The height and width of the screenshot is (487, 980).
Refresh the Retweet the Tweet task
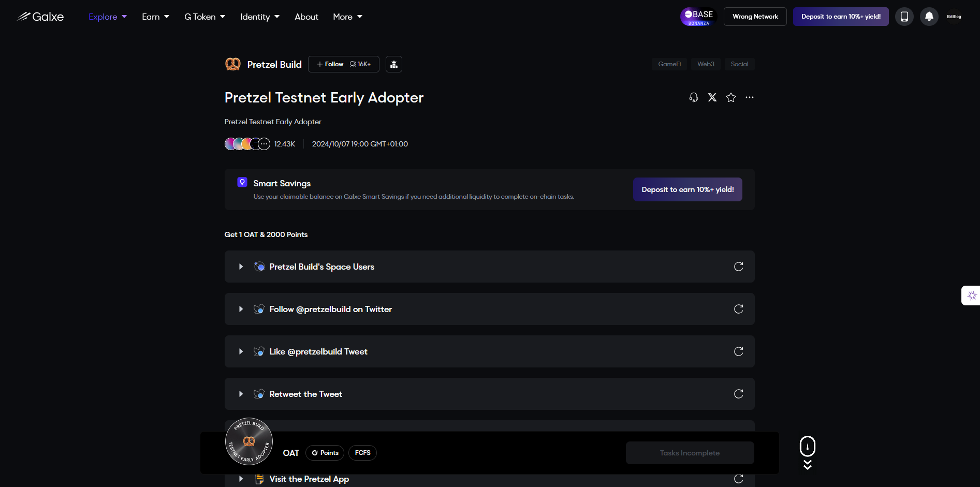coord(738,394)
